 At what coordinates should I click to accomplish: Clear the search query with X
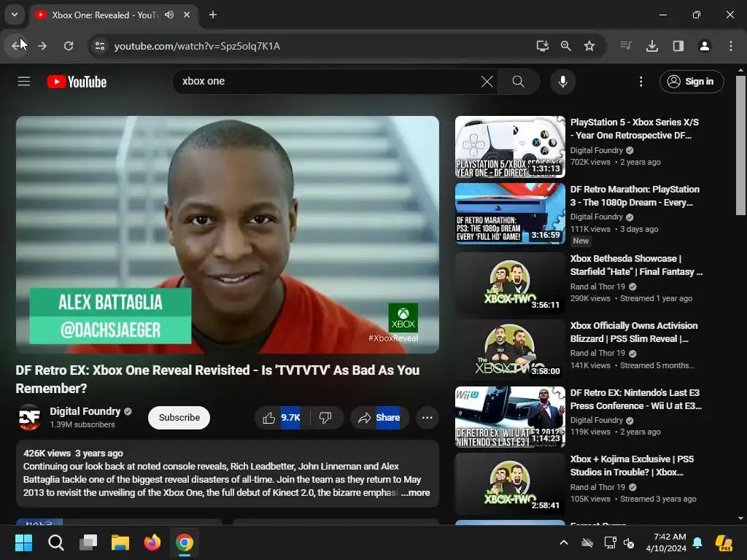click(x=487, y=82)
